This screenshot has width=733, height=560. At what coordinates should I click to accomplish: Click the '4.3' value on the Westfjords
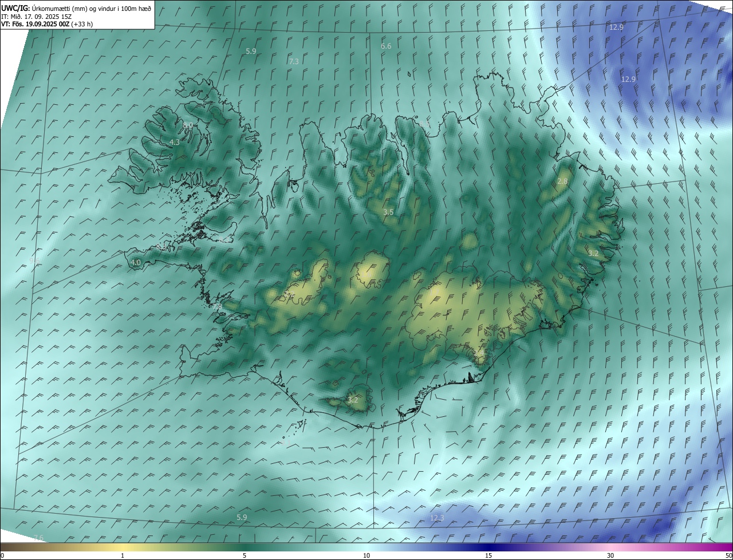pos(175,142)
